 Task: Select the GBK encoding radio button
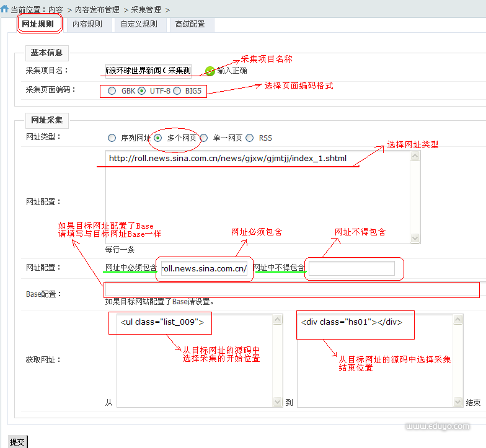112,91
